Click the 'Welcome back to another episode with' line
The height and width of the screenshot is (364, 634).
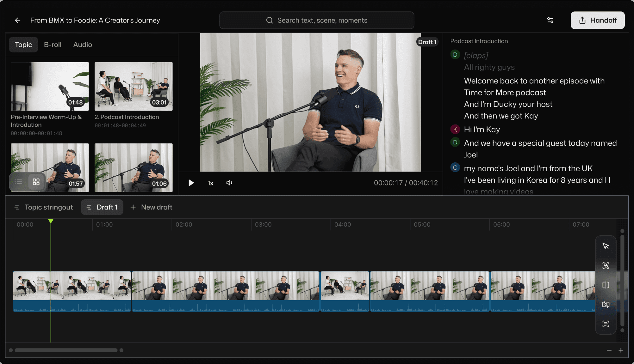coord(534,81)
